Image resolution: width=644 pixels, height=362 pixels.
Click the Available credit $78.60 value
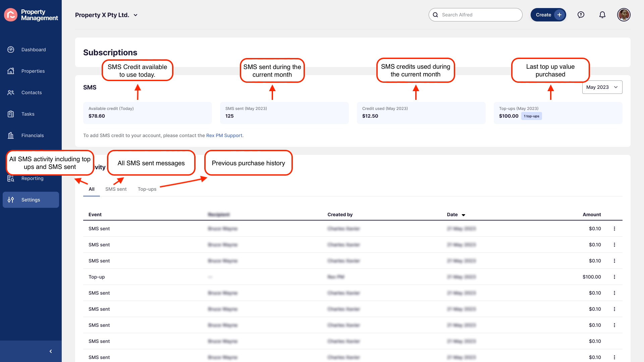coord(97,116)
